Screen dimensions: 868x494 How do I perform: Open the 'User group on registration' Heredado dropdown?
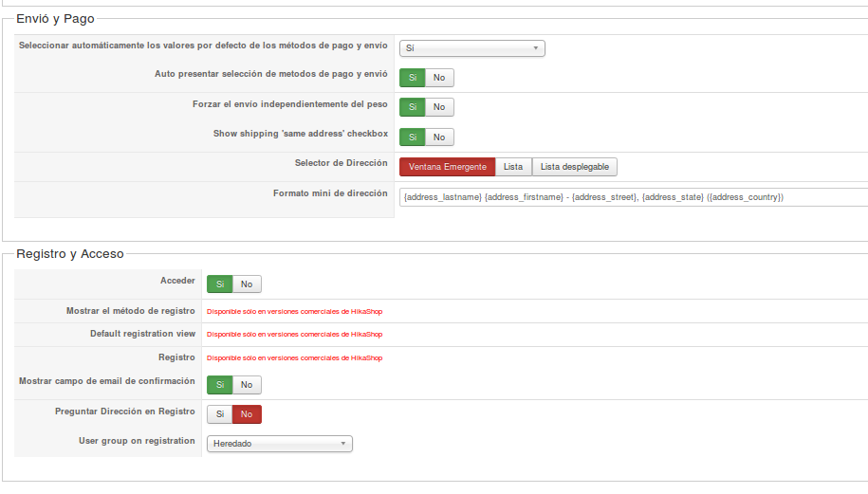click(280, 444)
